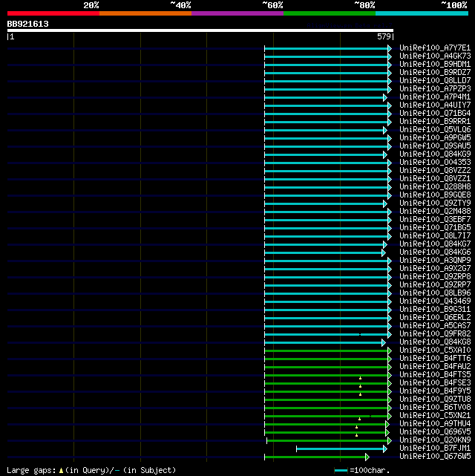The height and width of the screenshot is (476, 475).
Task: Open hit UniRef100_B9HDM1 label
Action: [x=435, y=65]
